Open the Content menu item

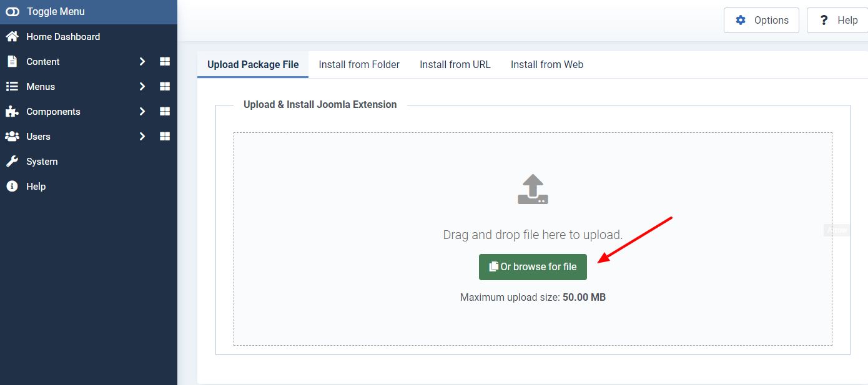coord(42,62)
